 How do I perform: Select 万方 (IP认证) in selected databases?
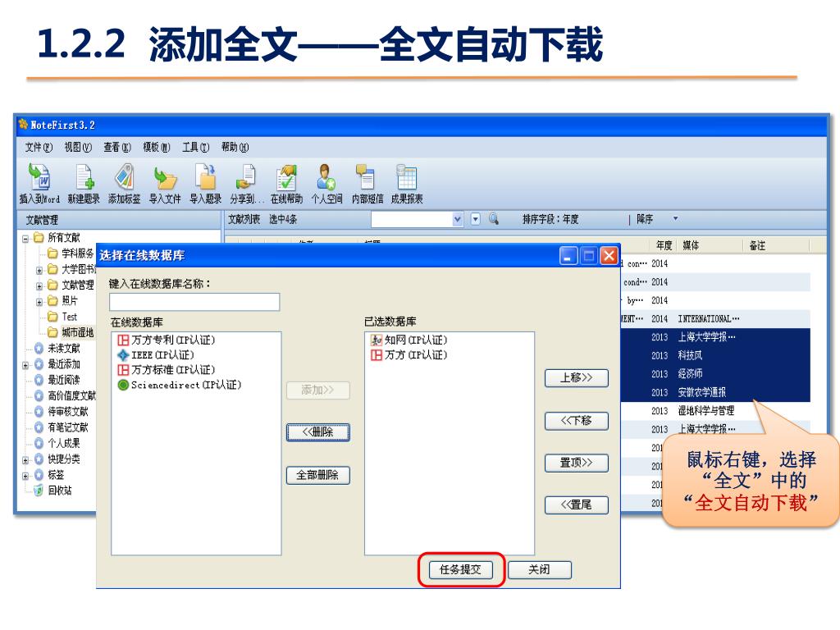click(409, 354)
